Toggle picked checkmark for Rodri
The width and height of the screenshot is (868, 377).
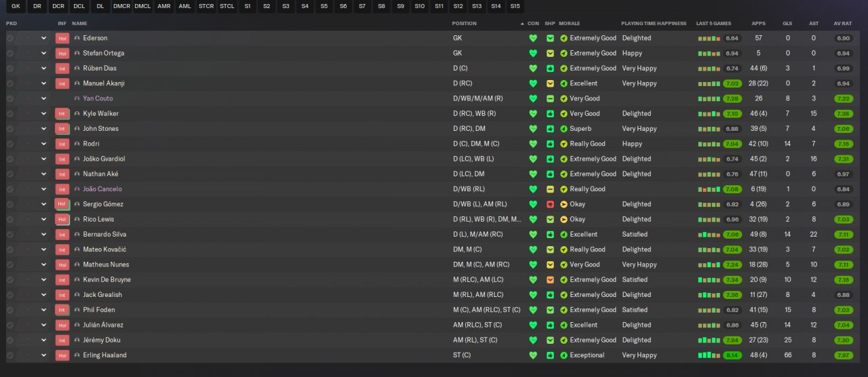[9, 144]
